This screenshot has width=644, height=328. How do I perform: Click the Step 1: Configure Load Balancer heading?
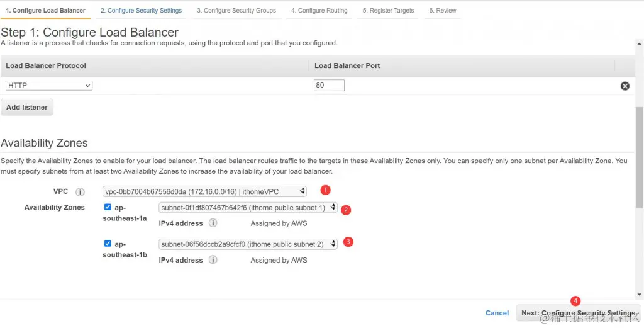click(x=89, y=33)
